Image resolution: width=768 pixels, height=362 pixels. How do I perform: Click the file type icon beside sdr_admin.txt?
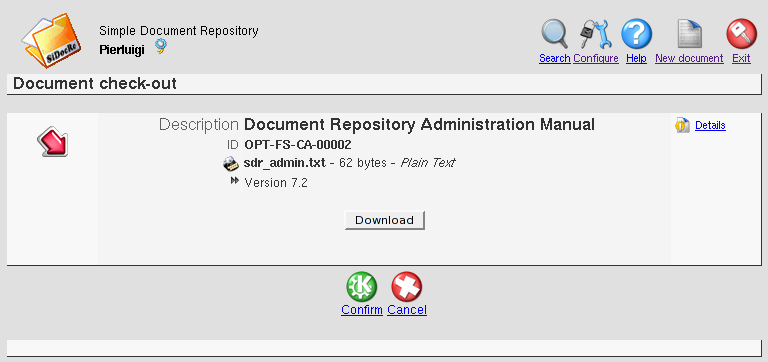click(231, 164)
